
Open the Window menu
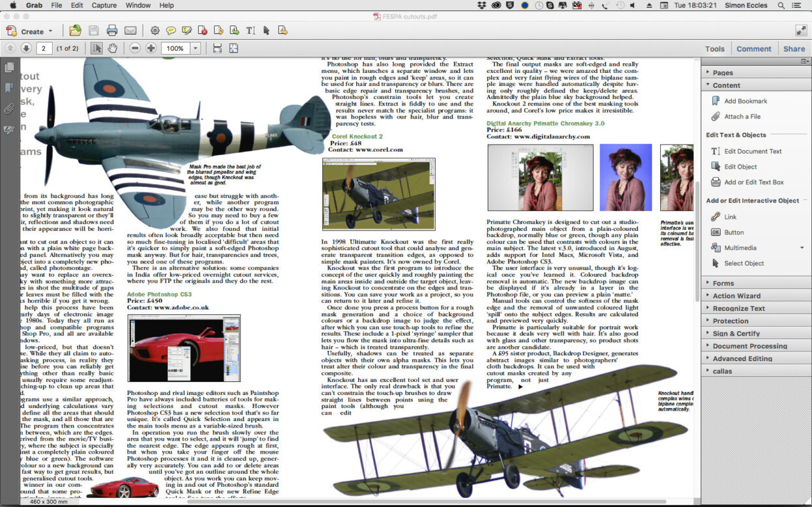pyautogui.click(x=138, y=5)
